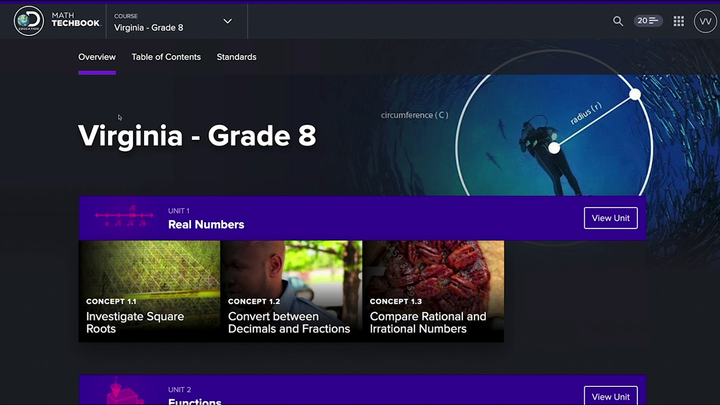The width and height of the screenshot is (720, 405).
Task: Click View Unit button for Unit 2 Functions
Action: coord(610,396)
